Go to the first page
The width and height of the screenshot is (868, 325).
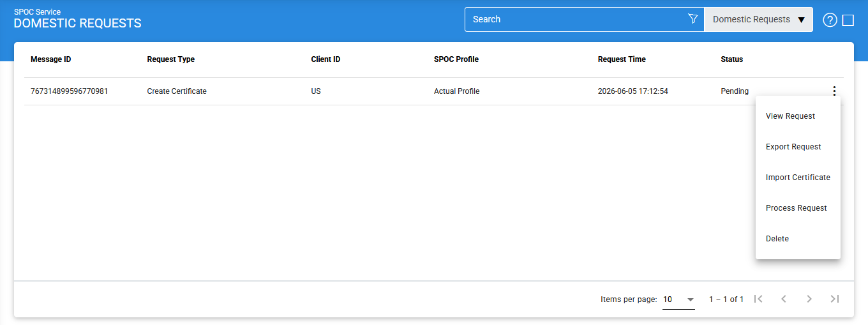pos(758,299)
